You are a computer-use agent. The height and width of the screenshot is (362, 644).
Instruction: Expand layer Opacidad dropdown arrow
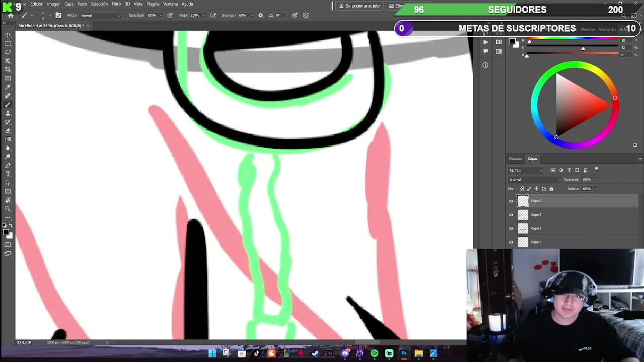tap(595, 179)
